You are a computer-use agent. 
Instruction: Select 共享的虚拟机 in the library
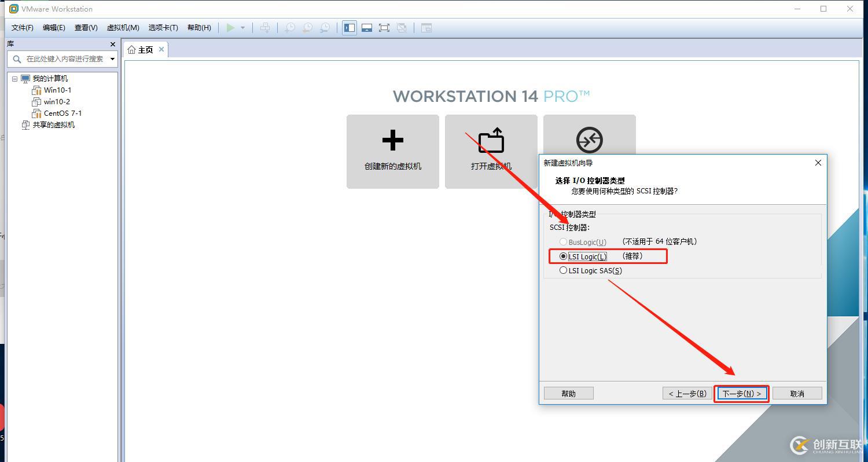(54, 125)
